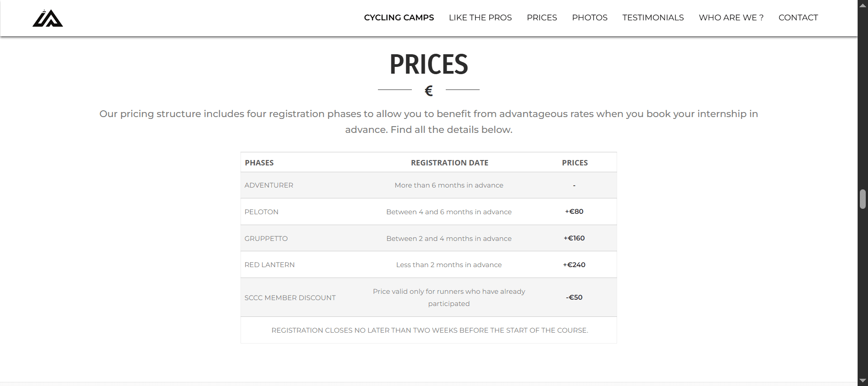Open the LIKE THE PROS page
Image resolution: width=868 pixels, height=386 pixels.
click(x=480, y=18)
